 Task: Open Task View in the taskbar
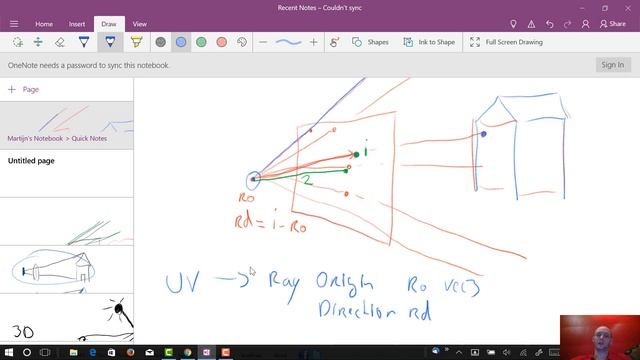(x=45, y=352)
